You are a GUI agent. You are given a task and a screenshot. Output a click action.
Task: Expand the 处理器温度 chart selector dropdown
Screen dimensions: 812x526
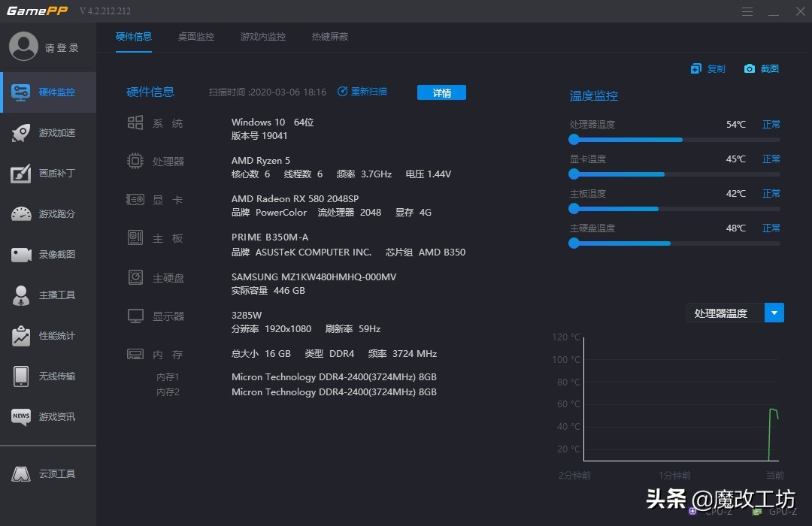pyautogui.click(x=774, y=313)
